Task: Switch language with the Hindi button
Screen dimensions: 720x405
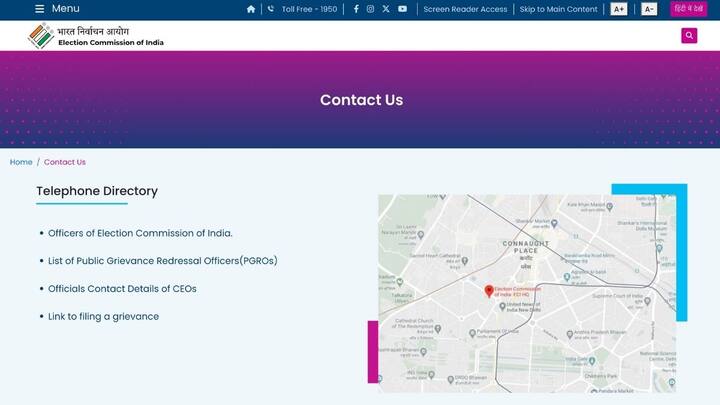Action: (x=688, y=9)
